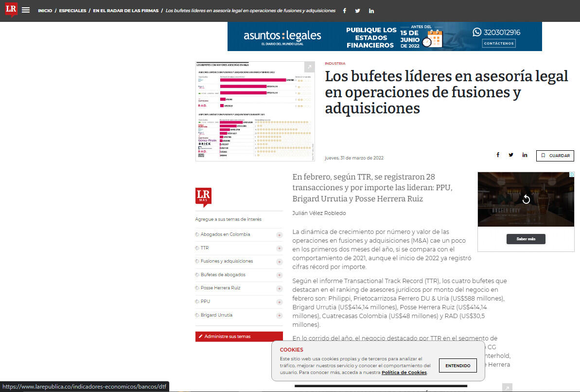Open 'EN EL RADAR DE LAS FIRMAS' breadcrumb
Image resolution: width=580 pixels, height=392 pixels.
click(x=126, y=11)
